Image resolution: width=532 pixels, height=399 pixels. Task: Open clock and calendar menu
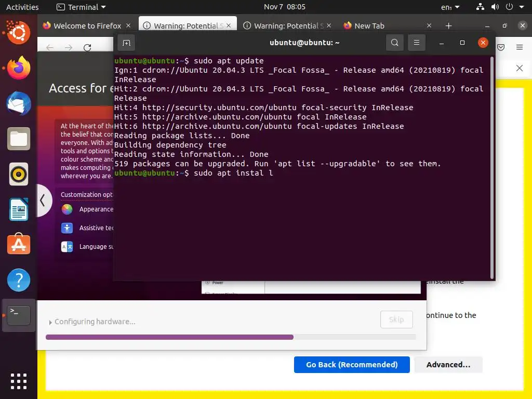click(x=284, y=7)
